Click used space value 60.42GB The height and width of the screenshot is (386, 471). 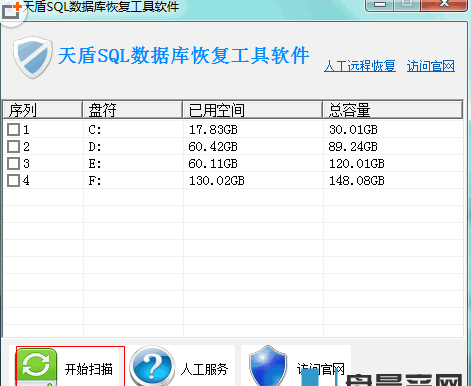pyautogui.click(x=213, y=147)
